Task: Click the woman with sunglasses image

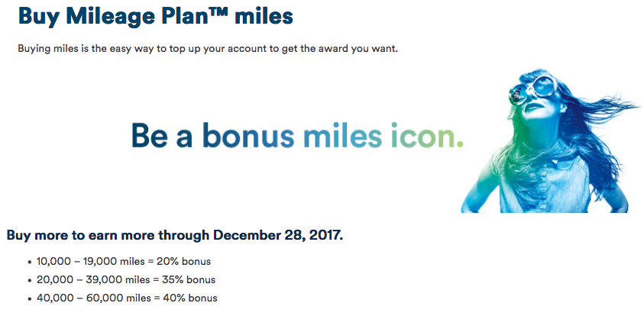Action: [x=550, y=140]
